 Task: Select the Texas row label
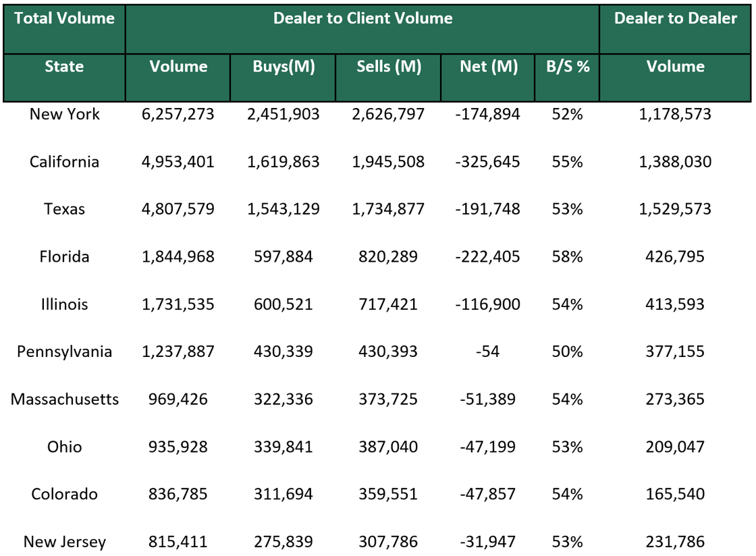pos(64,209)
